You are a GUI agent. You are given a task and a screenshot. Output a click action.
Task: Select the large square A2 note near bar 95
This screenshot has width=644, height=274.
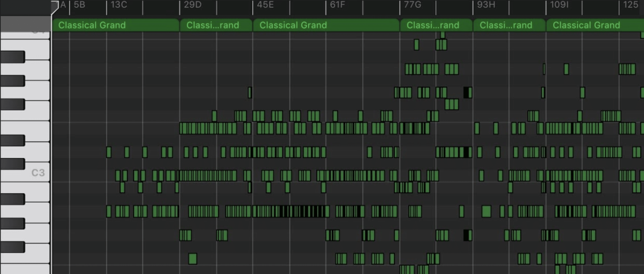[486, 211]
